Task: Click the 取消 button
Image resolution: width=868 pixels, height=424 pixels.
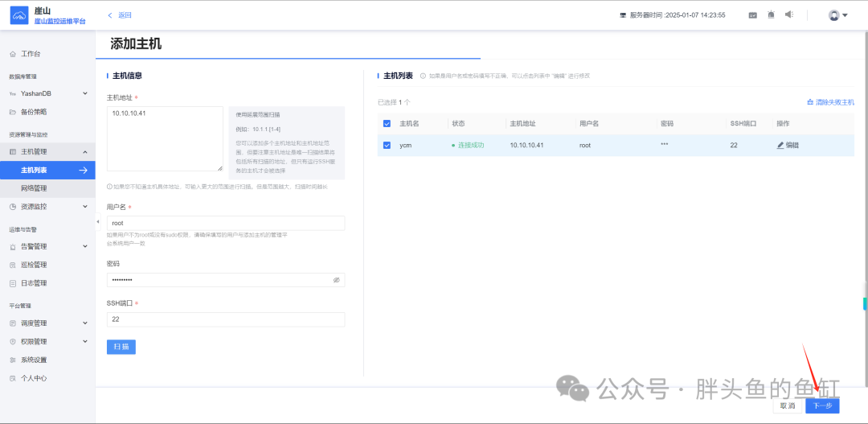Action: tap(787, 405)
